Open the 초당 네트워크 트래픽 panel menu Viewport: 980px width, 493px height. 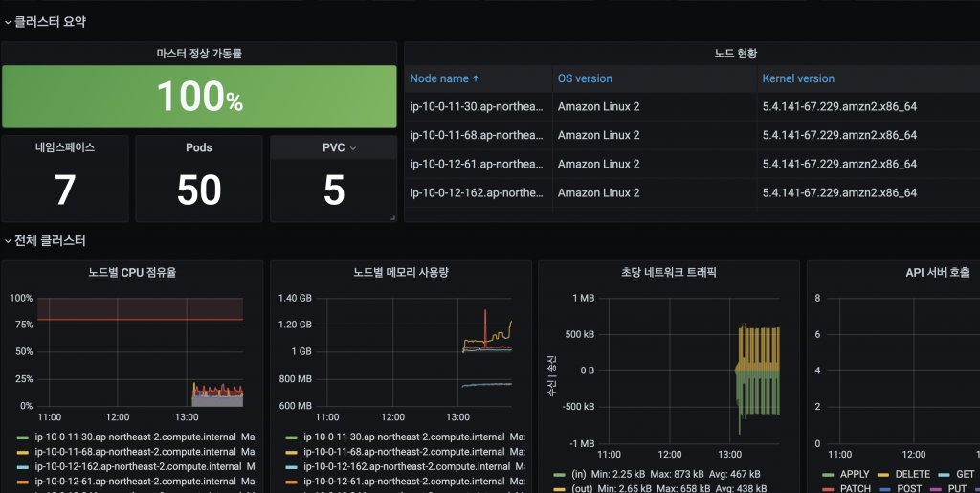668,272
